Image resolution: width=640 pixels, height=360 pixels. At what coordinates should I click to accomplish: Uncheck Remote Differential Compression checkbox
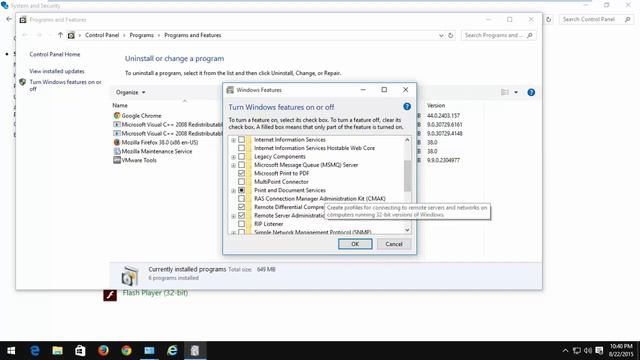(242, 207)
